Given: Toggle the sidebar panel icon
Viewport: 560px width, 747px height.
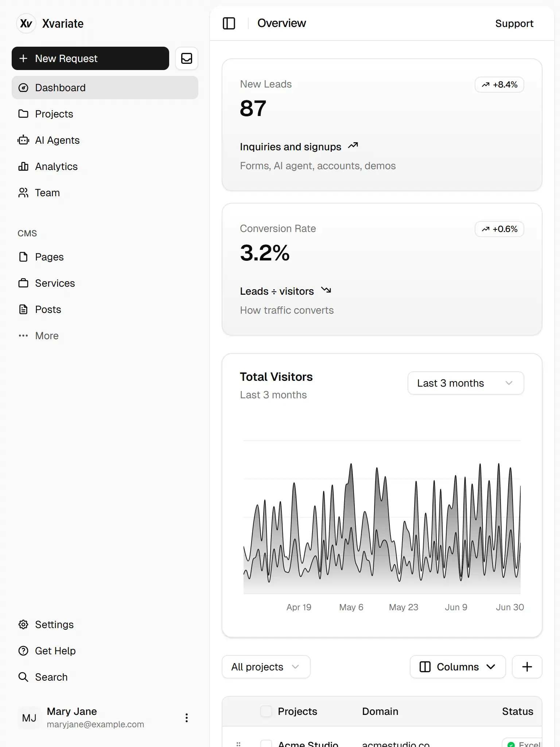Looking at the screenshot, I should (229, 23).
